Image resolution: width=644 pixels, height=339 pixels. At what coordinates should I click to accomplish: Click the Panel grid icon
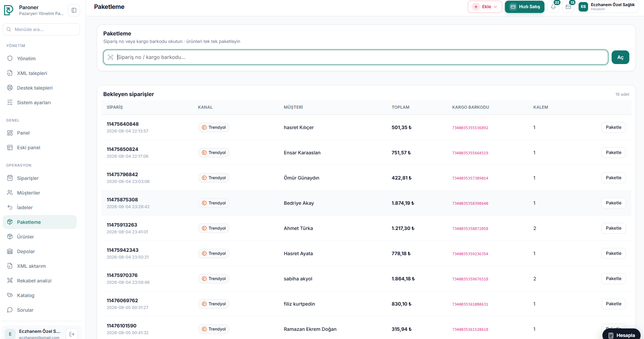pyautogui.click(x=10, y=133)
